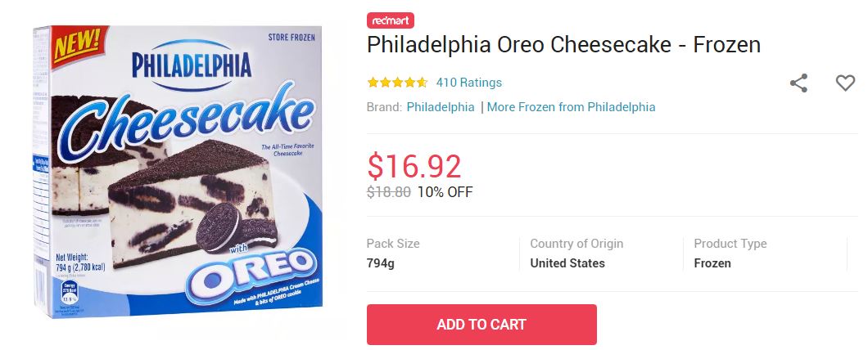Click the 10% OFF label
Screen dimensions: 868x350
pyautogui.click(x=445, y=193)
